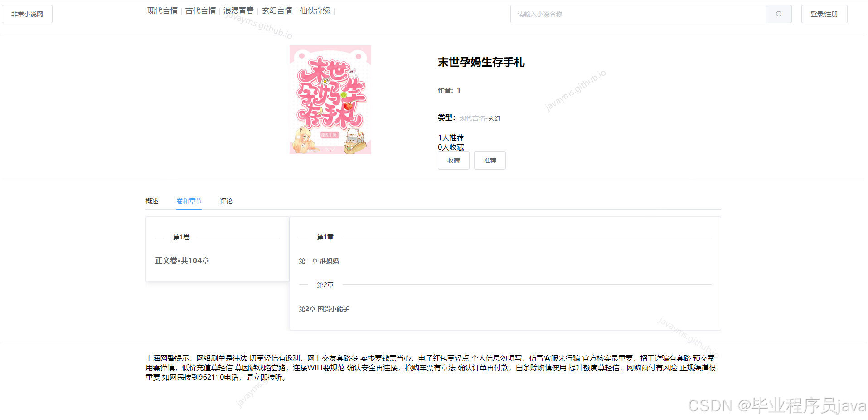
Task: Open chapter 第2章 囤货小能手
Action: [324, 309]
